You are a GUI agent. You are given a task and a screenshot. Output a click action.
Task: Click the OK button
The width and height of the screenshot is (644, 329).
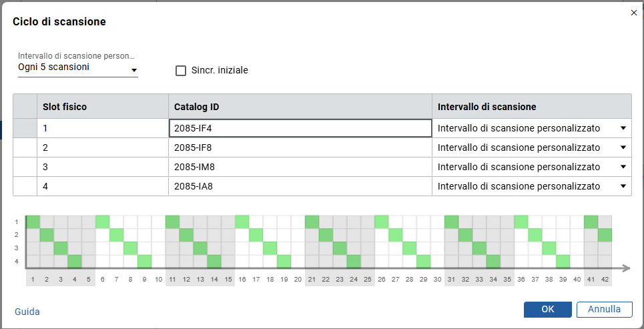[547, 310]
